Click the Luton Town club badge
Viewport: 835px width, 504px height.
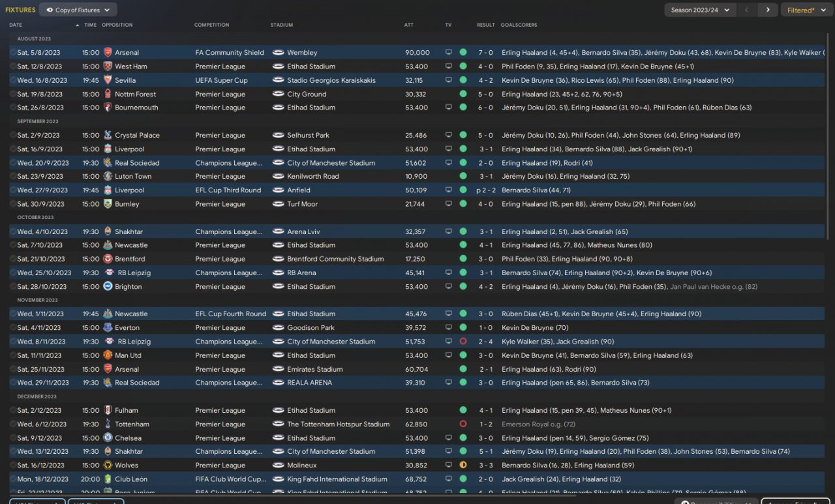coord(108,177)
